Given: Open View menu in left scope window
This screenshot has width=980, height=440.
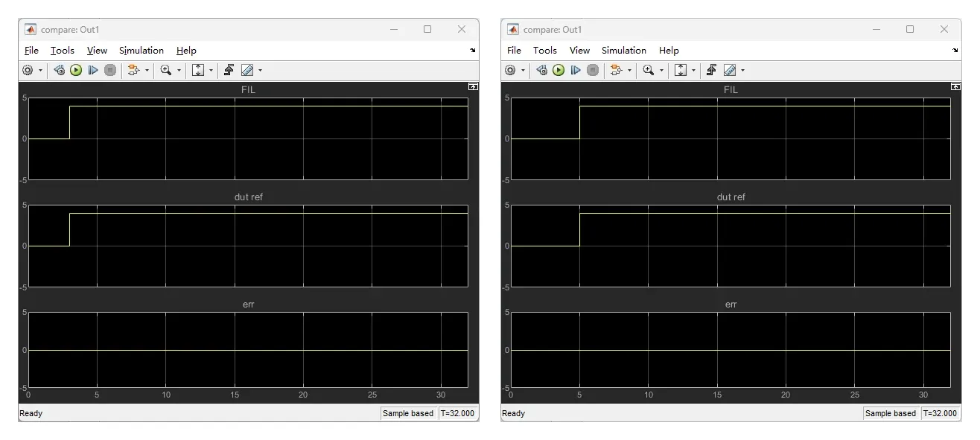Looking at the screenshot, I should click(97, 51).
